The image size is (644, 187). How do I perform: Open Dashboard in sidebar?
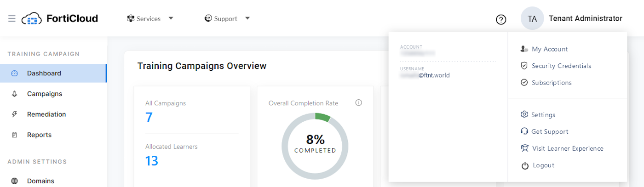[x=53, y=73]
